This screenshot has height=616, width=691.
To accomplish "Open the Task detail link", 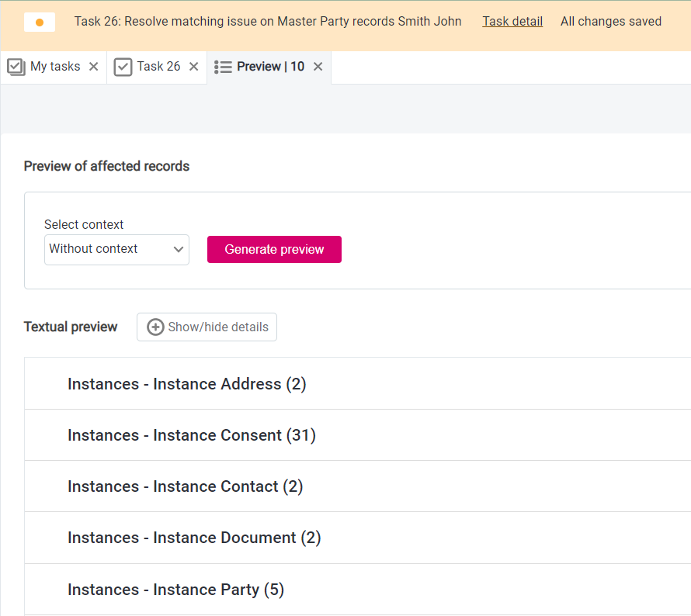I will (x=512, y=22).
